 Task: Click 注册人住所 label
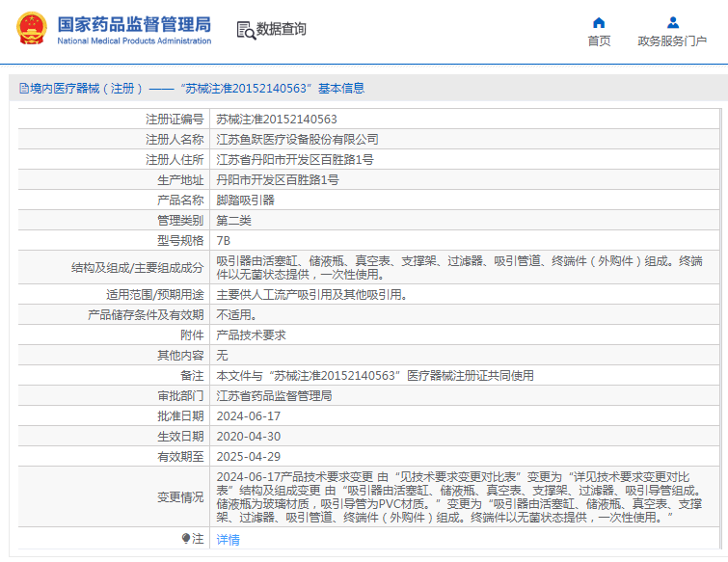[x=175, y=160]
